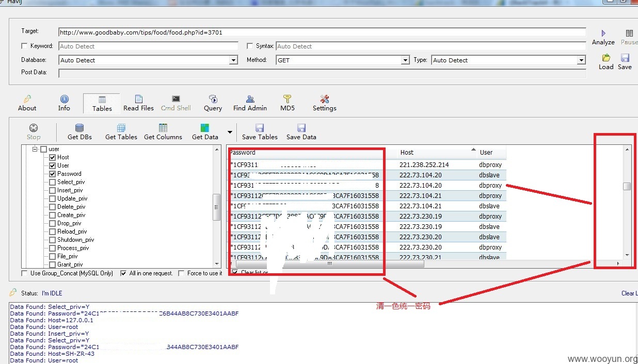Toggle Use Group_Concat (MySQL Only) checkbox
Screen dimensions: 638x364
click(x=25, y=273)
